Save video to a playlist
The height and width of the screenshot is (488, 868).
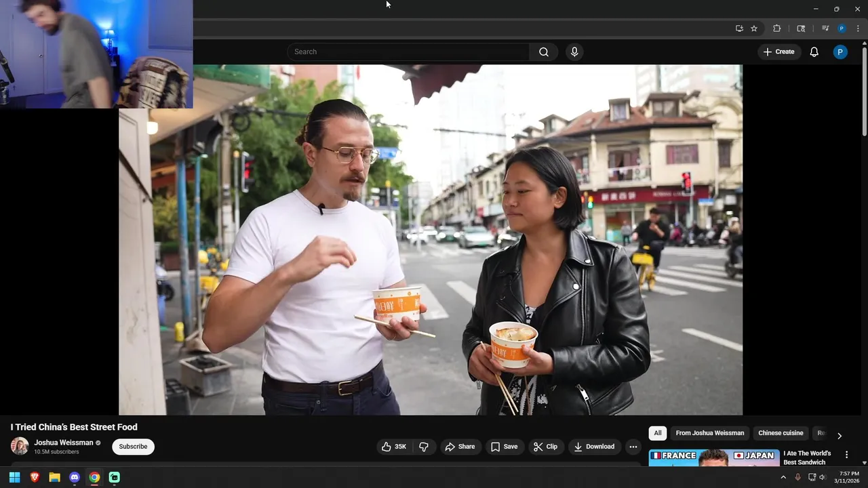(x=505, y=447)
